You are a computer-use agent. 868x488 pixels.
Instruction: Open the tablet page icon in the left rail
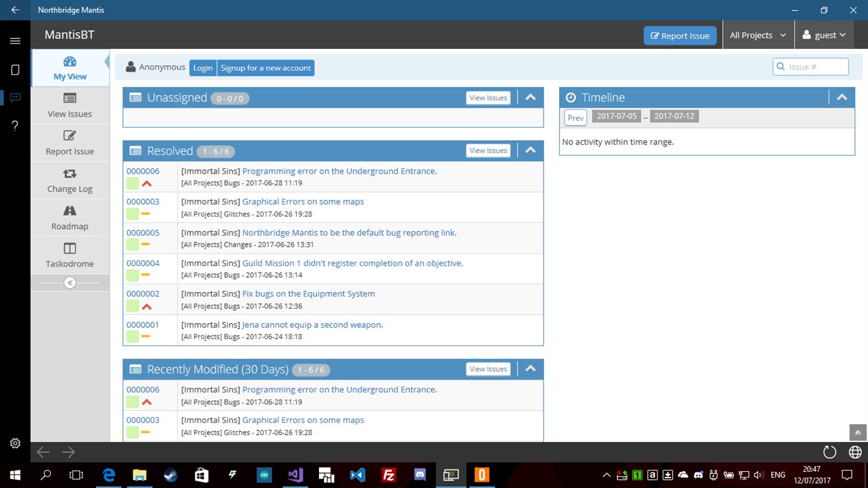point(15,69)
